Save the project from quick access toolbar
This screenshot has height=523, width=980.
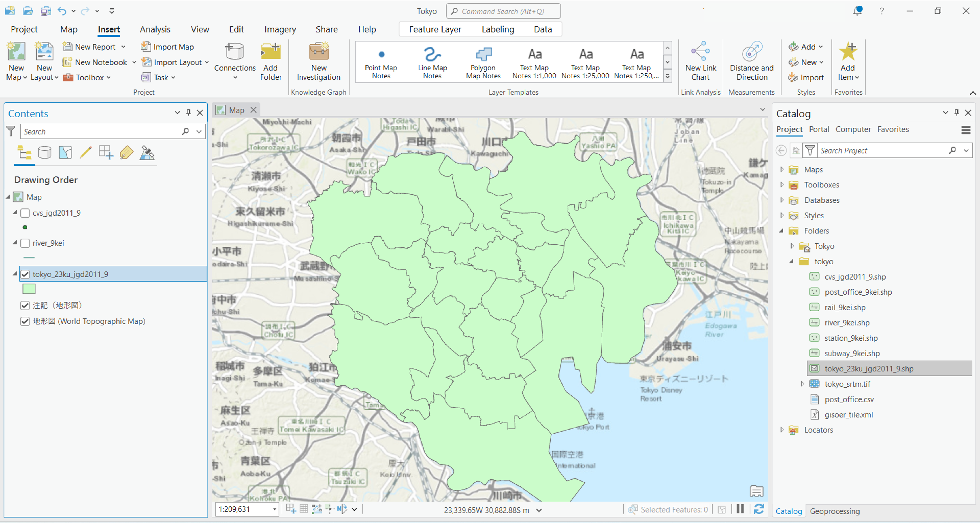[46, 11]
